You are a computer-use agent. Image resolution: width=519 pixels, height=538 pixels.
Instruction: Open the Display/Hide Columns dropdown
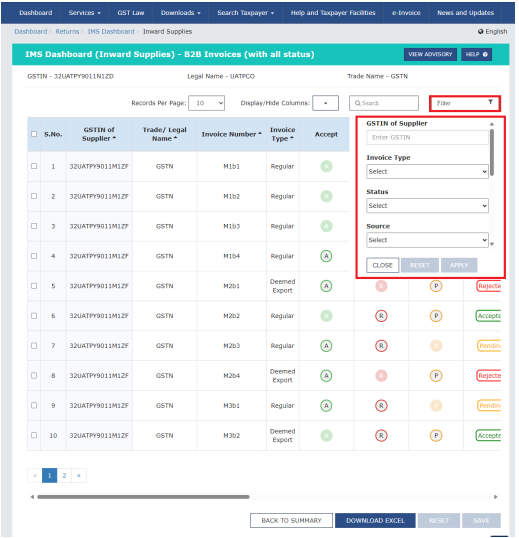[325, 103]
